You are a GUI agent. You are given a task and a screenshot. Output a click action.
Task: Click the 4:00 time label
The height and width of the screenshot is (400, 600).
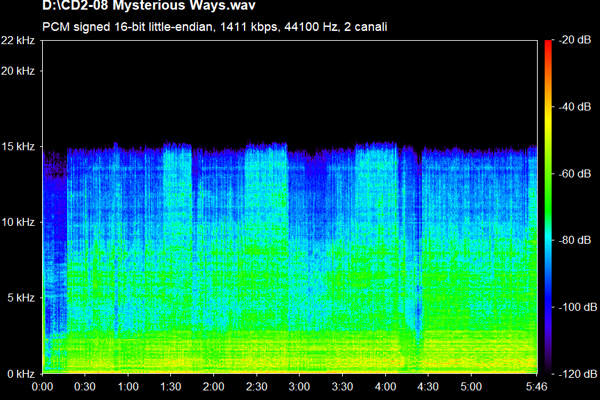pyautogui.click(x=385, y=387)
